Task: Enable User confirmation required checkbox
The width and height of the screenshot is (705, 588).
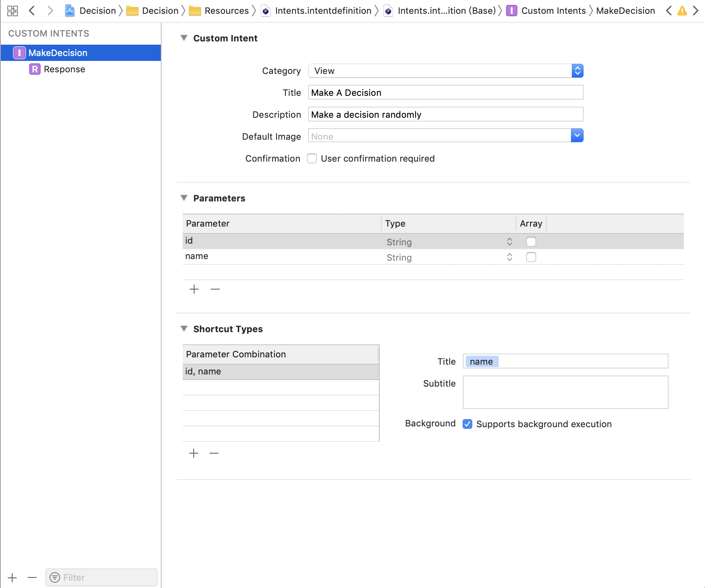Action: 312,158
